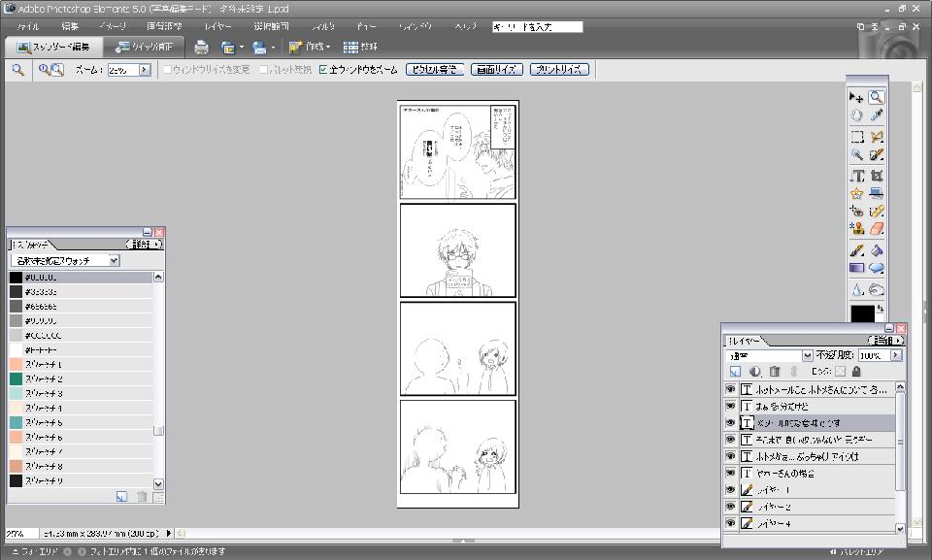Select the Brush tool in the toolbox
This screenshot has height=560, width=932.
pos(856,250)
